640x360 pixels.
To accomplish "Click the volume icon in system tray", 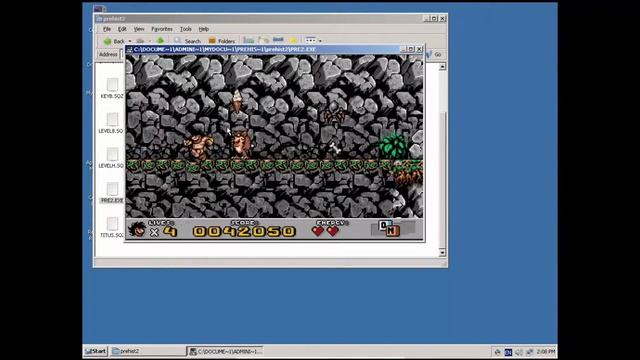I will (x=519, y=352).
